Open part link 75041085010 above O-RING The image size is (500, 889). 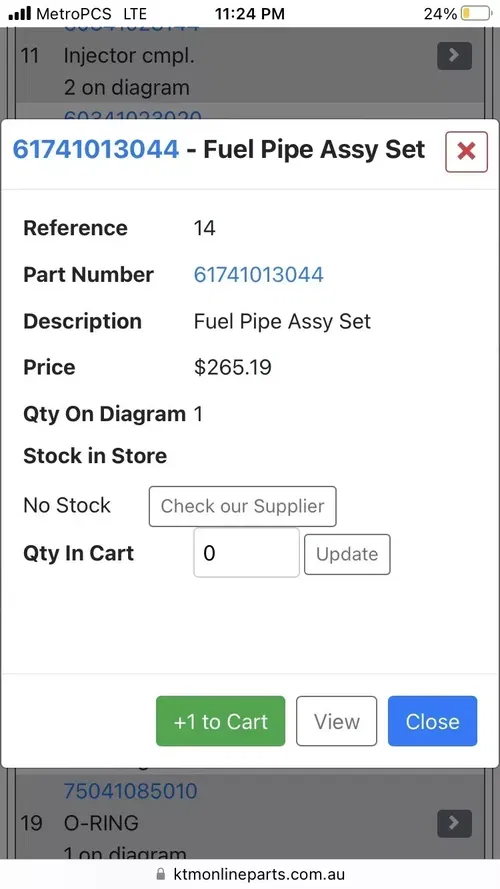click(x=130, y=791)
